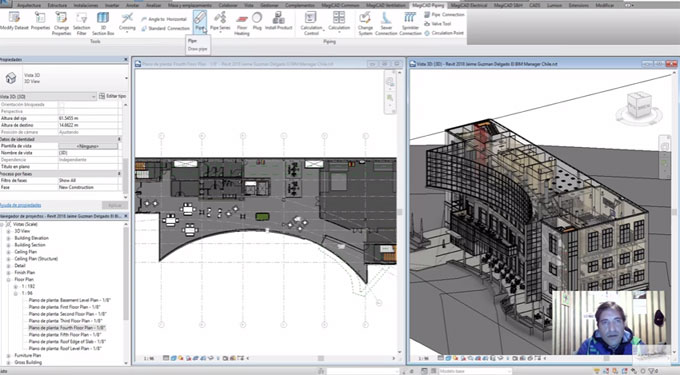Toggle the Orientación bloqueada checkbox
The height and width of the screenshot is (375, 680).
coord(61,104)
